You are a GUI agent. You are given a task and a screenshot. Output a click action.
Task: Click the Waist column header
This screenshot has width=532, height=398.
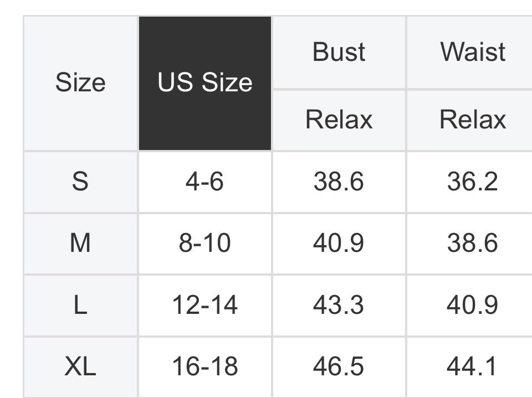tap(473, 52)
